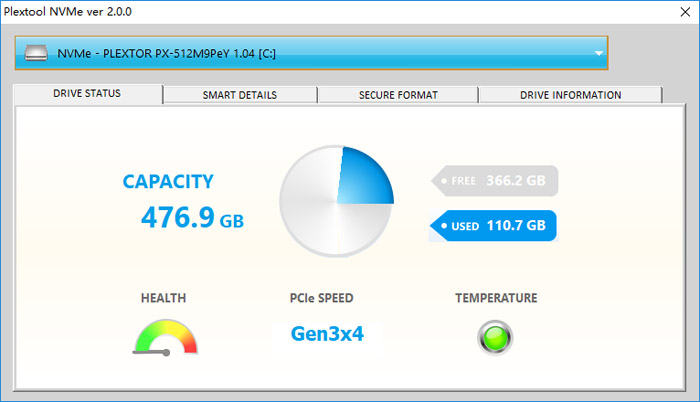Click the capacity pie chart
This screenshot has width=700, height=402.
337,201
